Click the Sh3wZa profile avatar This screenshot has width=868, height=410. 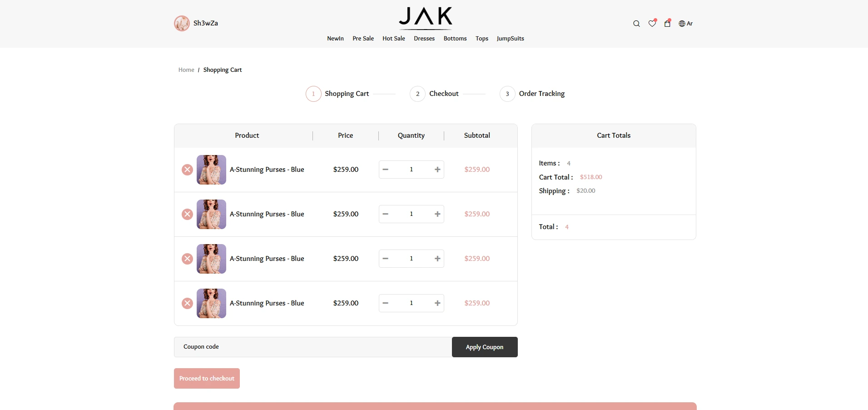pyautogui.click(x=182, y=23)
